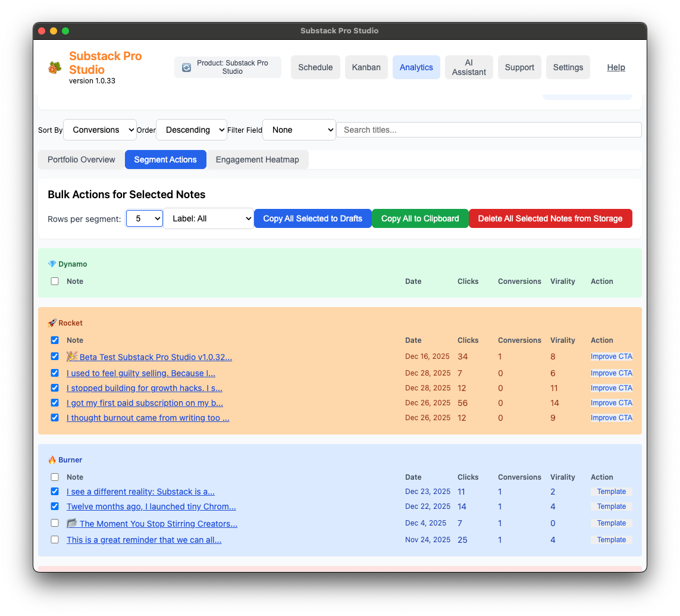This screenshot has width=680, height=616.
Task: Click the product refresh icon
Action: (186, 67)
